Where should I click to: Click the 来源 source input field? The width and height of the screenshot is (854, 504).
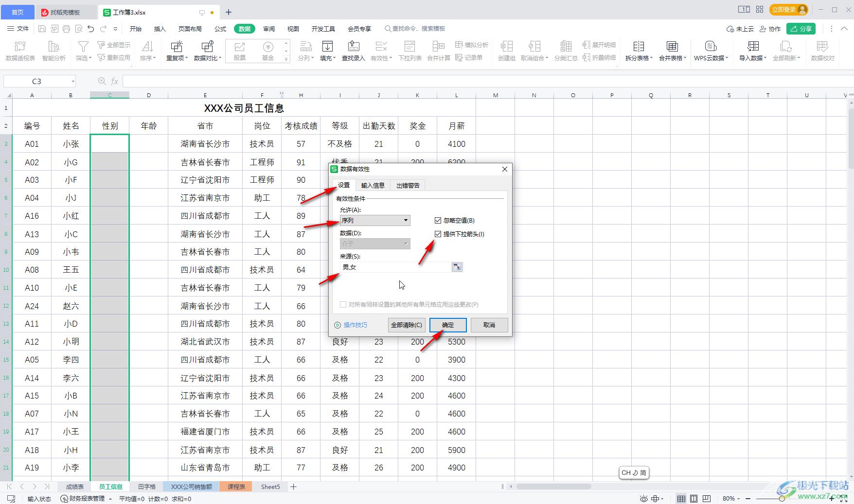point(396,267)
